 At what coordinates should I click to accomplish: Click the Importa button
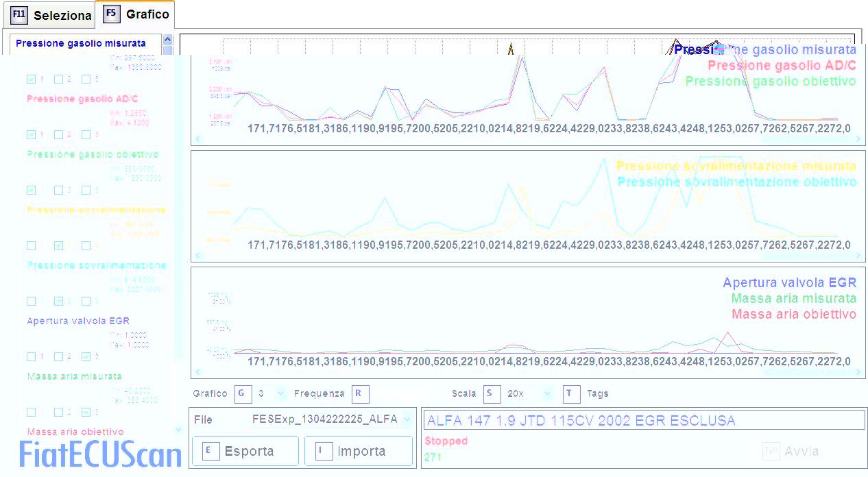[x=358, y=451]
